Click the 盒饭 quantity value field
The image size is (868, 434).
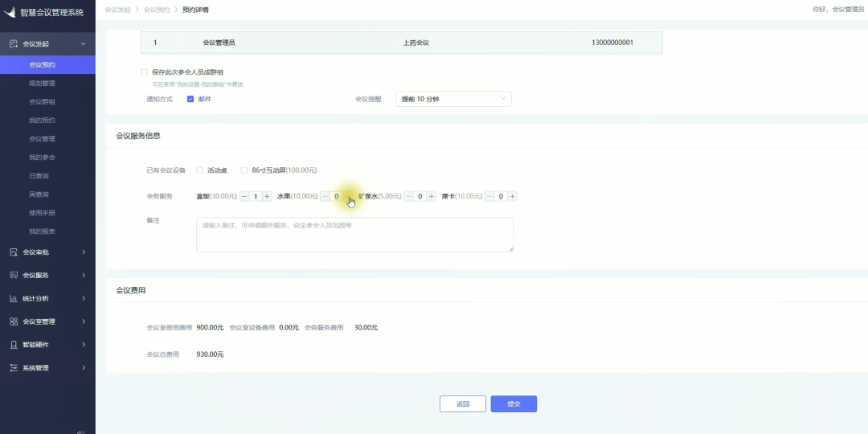256,197
